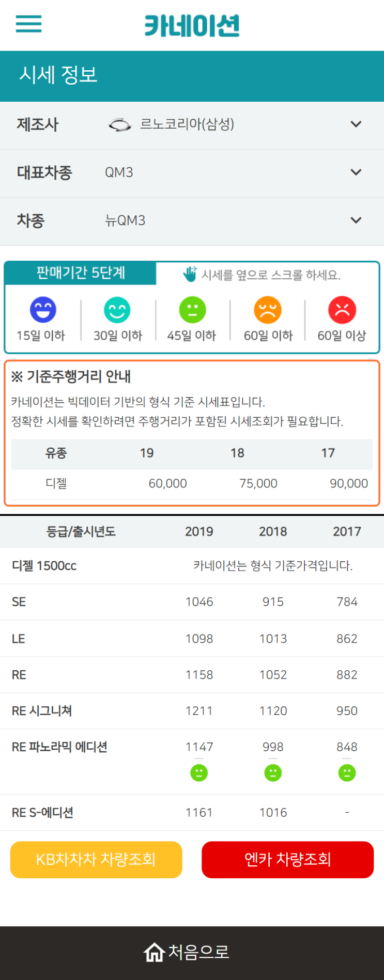Open 엔카 차량조회 button

pyautogui.click(x=287, y=860)
